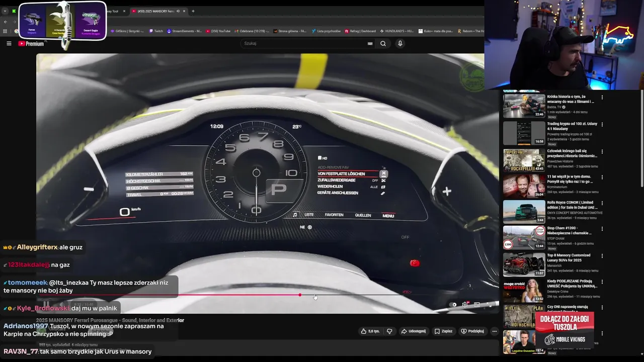Open options menu for Top 8 Mansory video
The width and height of the screenshot is (644, 362).
point(602,256)
